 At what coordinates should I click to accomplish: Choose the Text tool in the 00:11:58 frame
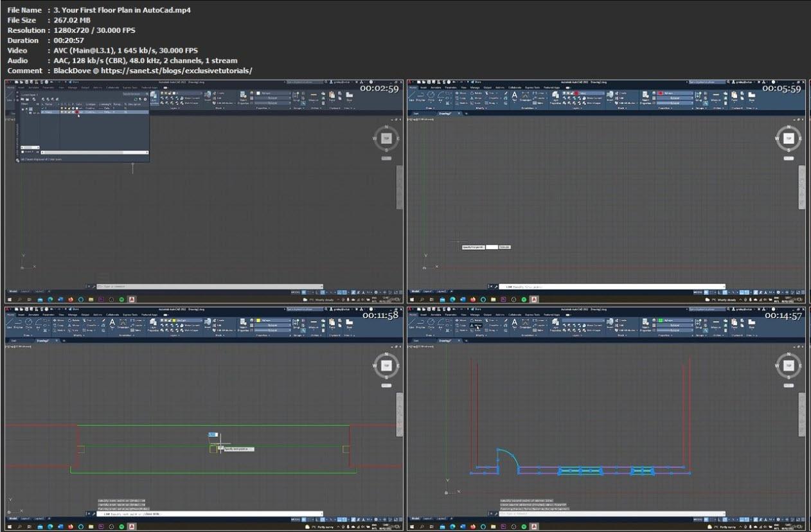point(112,323)
